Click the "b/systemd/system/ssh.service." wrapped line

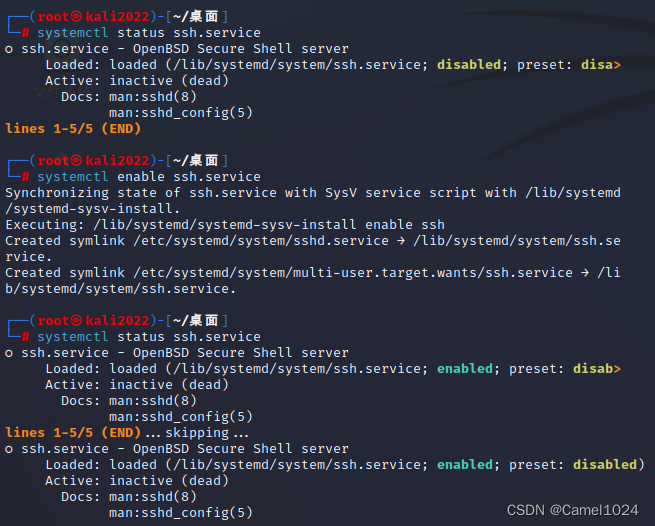coord(120,289)
